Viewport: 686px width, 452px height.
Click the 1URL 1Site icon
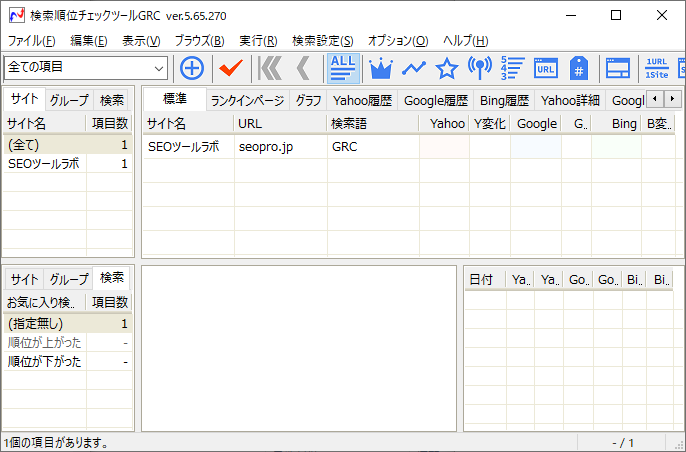click(657, 69)
